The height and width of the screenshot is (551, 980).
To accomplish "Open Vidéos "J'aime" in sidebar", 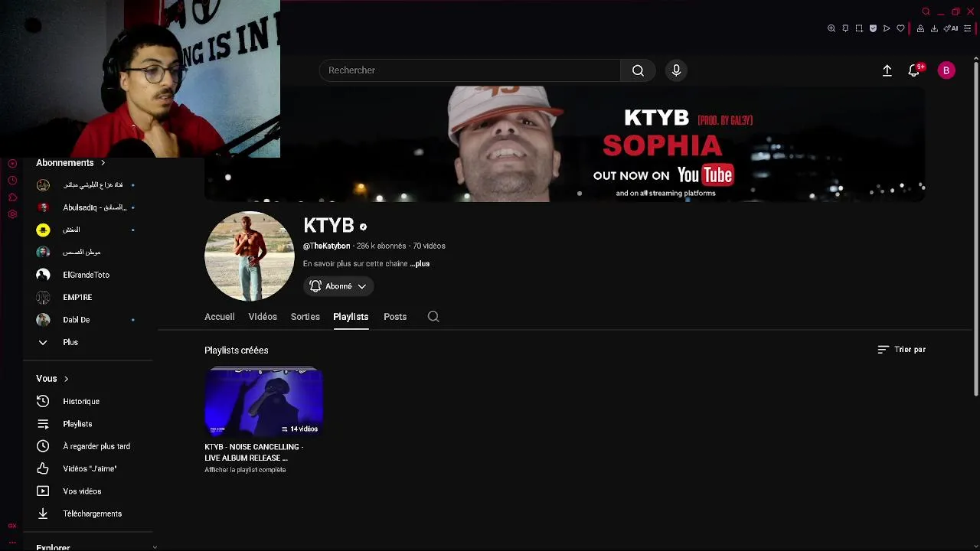I will point(88,468).
